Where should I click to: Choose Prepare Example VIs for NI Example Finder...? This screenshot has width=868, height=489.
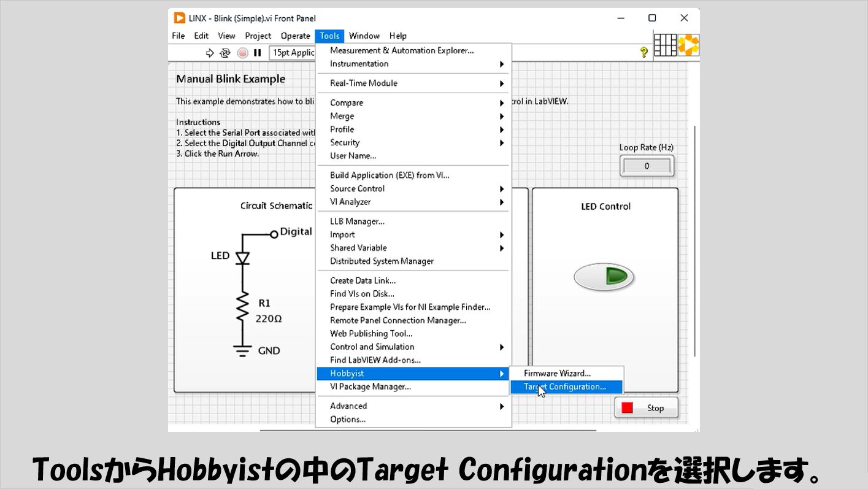point(413,307)
